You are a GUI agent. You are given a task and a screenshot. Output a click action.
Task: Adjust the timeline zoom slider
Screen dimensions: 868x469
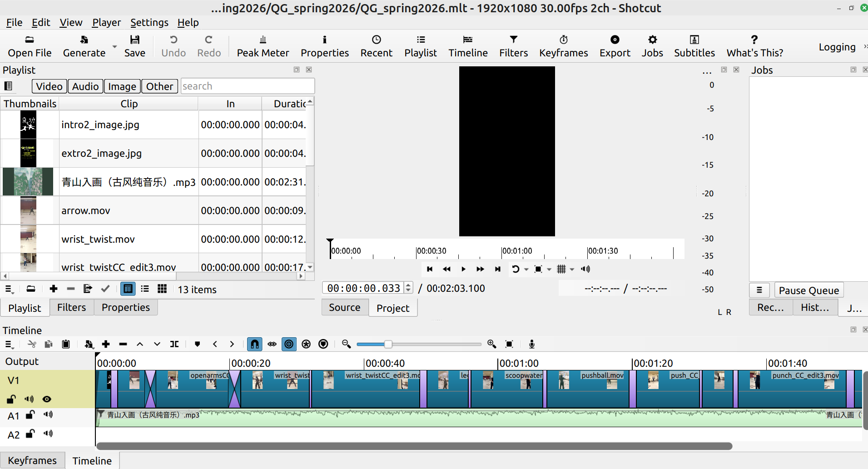pos(388,344)
